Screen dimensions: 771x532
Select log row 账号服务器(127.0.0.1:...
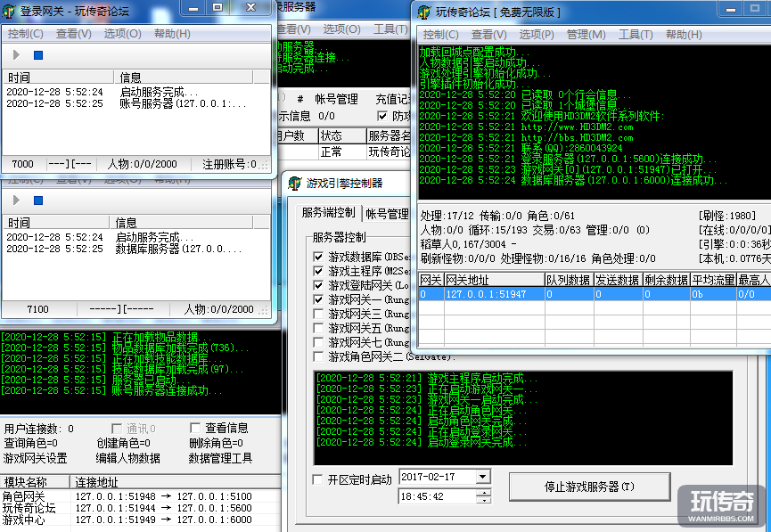coord(135,103)
